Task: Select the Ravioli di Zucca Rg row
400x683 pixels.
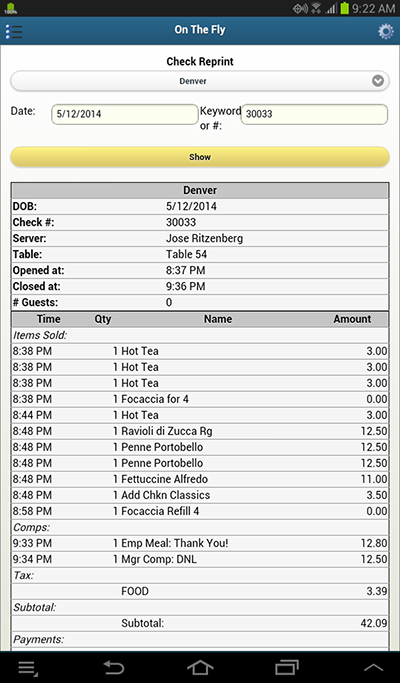Action: pos(200,431)
